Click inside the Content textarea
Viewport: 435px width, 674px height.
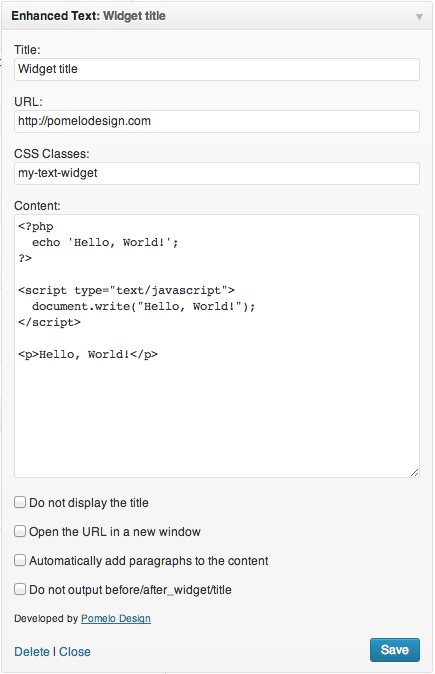[217, 346]
